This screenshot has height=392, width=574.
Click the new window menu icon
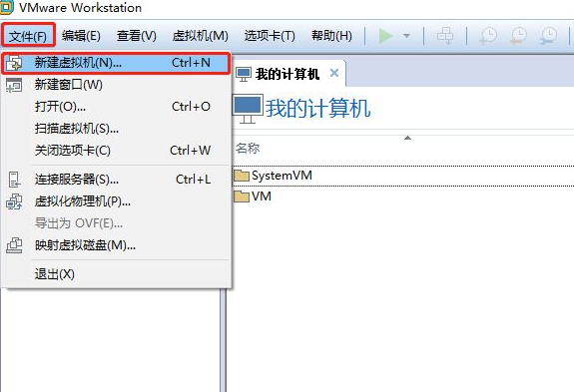click(14, 85)
